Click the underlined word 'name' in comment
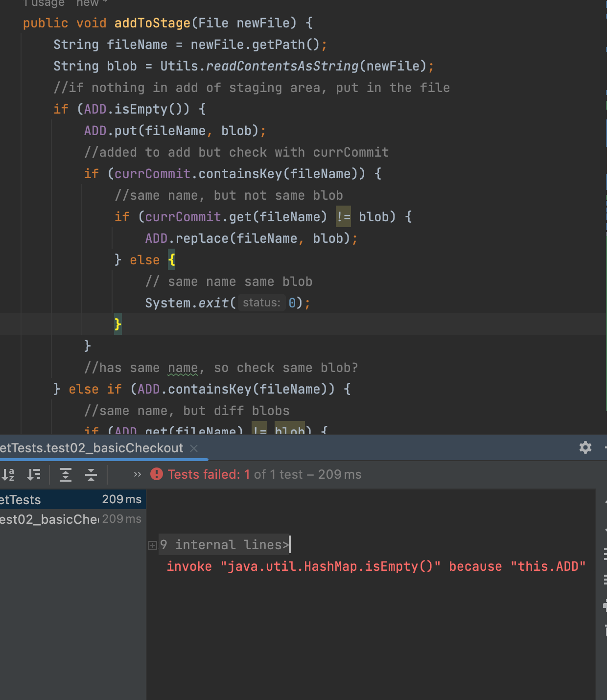Viewport: 607px width, 700px height. 183,368
